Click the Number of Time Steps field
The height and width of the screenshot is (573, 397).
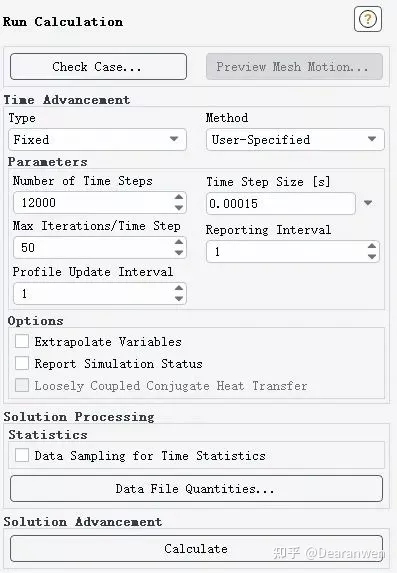[x=93, y=202]
